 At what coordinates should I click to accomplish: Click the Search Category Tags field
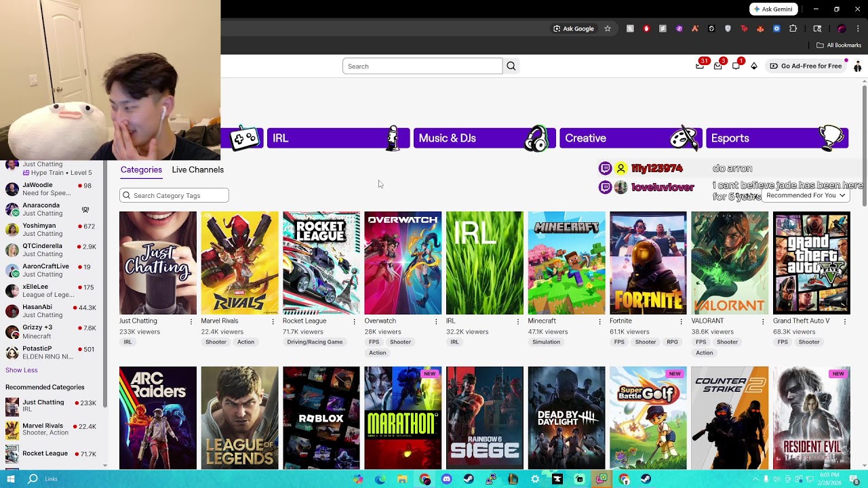(x=174, y=195)
